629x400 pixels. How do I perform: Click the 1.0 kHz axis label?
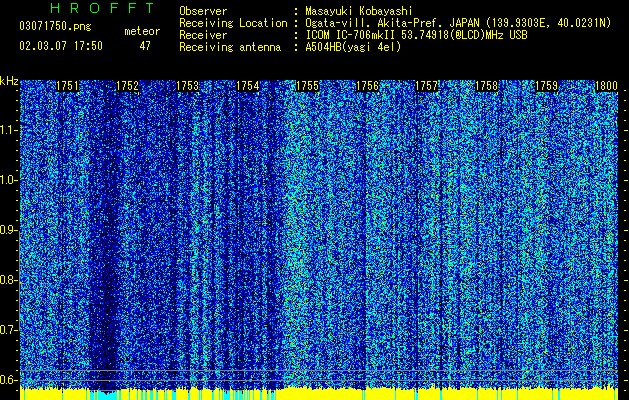(x=9, y=180)
